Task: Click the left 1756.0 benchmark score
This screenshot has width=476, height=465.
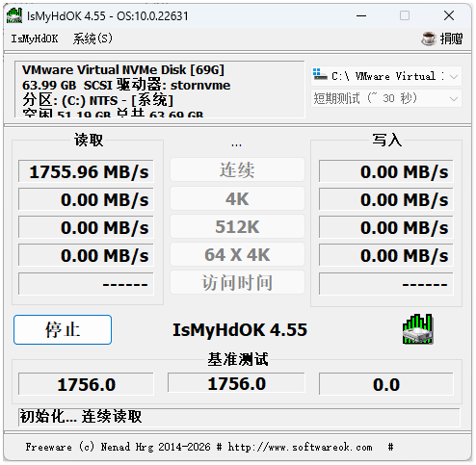Action: pyautogui.click(x=86, y=384)
